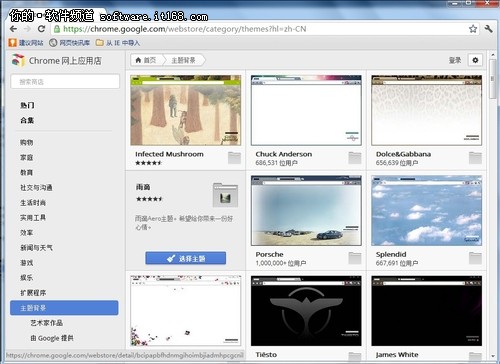Click the browser forward arrow

point(27,29)
